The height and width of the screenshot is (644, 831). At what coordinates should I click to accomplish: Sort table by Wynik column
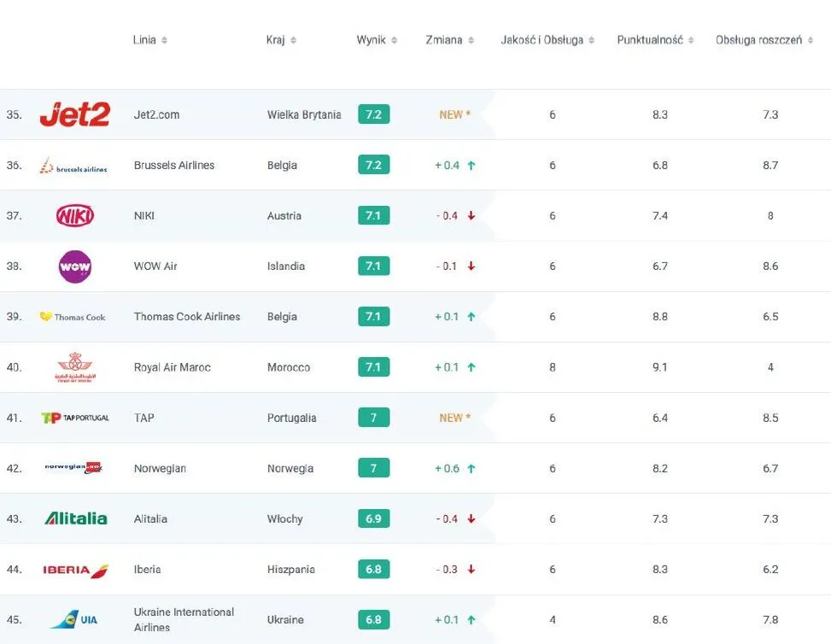tap(377, 40)
